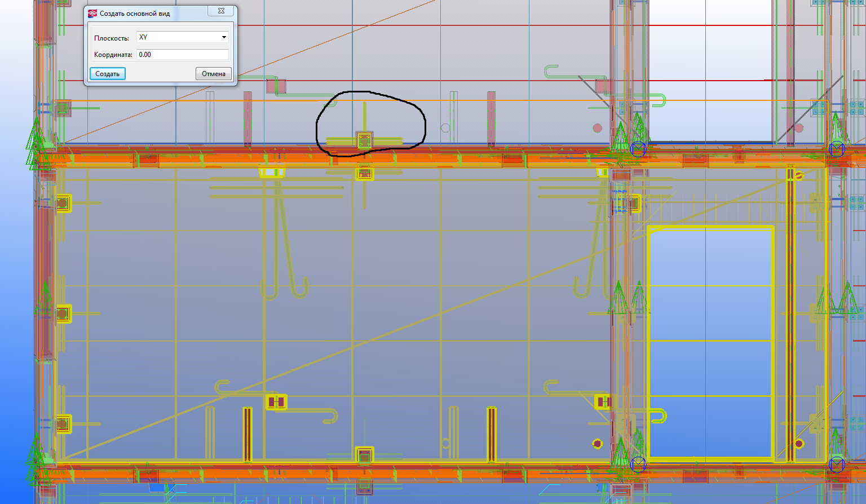Open the Плоскость dropdown showing XY

coord(183,37)
